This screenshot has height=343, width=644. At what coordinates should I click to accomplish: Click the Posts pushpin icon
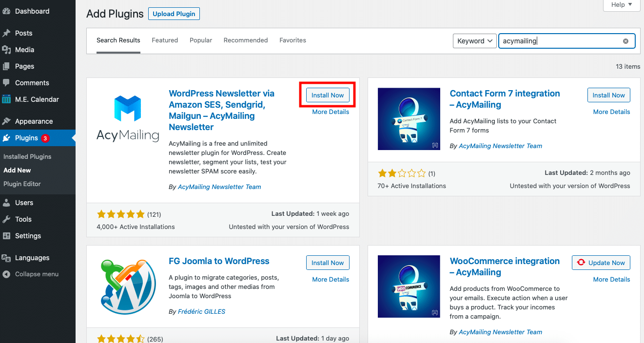[x=6, y=33]
